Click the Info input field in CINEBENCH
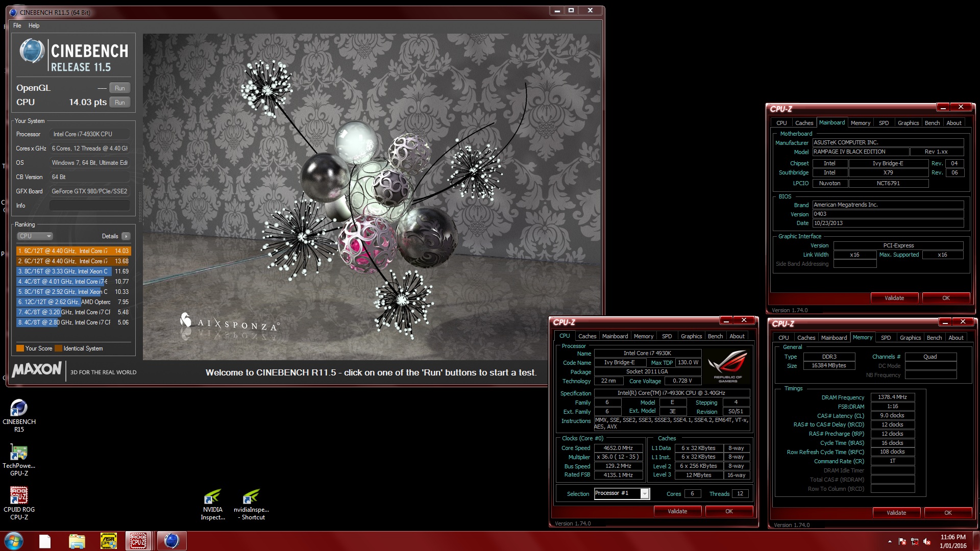This screenshot has width=980, height=551. tap(90, 206)
